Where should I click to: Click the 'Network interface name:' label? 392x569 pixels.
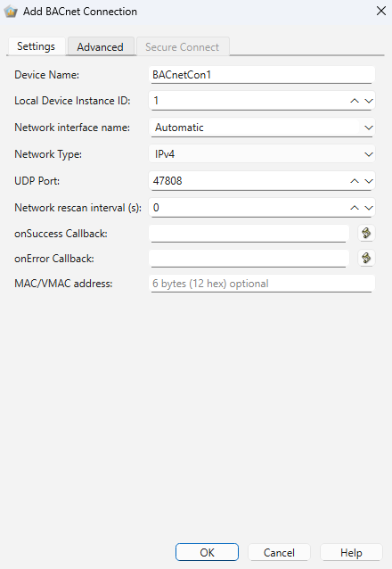pyautogui.click(x=72, y=128)
